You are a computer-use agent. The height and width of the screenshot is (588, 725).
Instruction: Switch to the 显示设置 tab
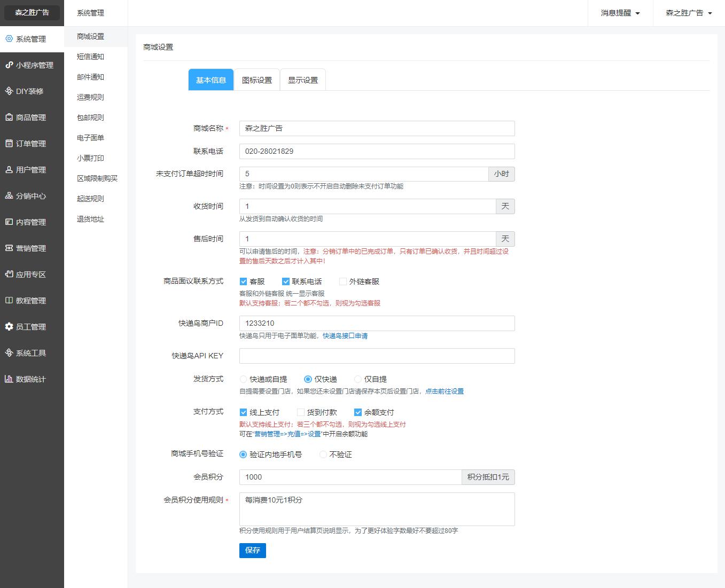(303, 80)
